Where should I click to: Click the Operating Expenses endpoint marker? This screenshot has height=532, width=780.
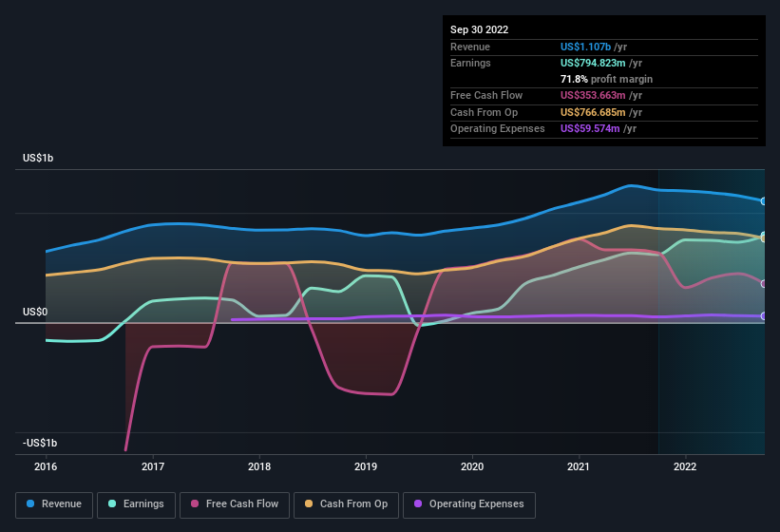[x=763, y=315]
